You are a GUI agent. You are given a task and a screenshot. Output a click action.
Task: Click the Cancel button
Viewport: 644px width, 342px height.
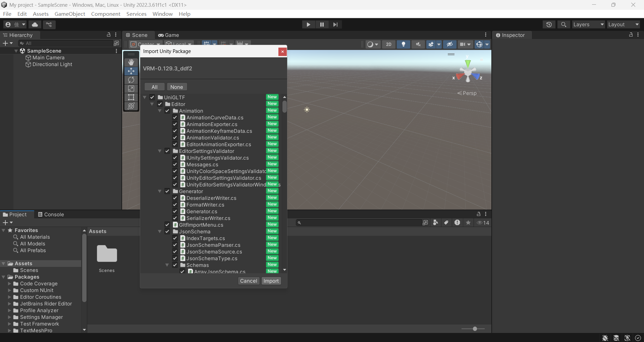pyautogui.click(x=249, y=281)
